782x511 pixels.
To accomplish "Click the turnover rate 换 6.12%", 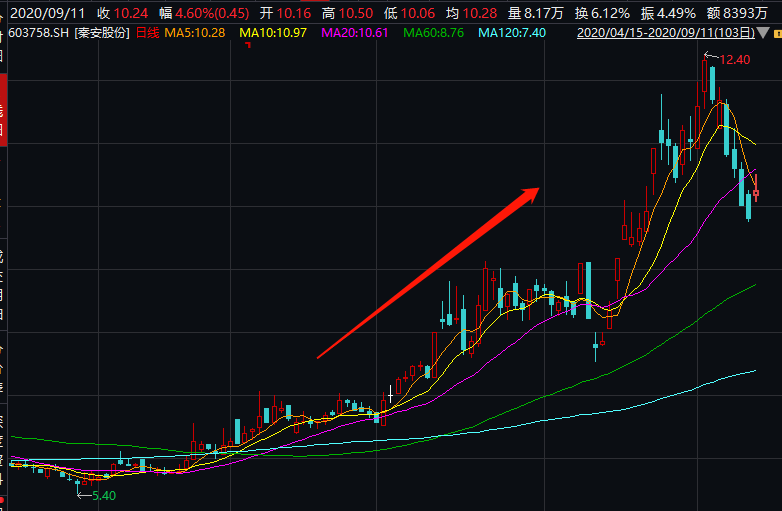I will tap(602, 13).
